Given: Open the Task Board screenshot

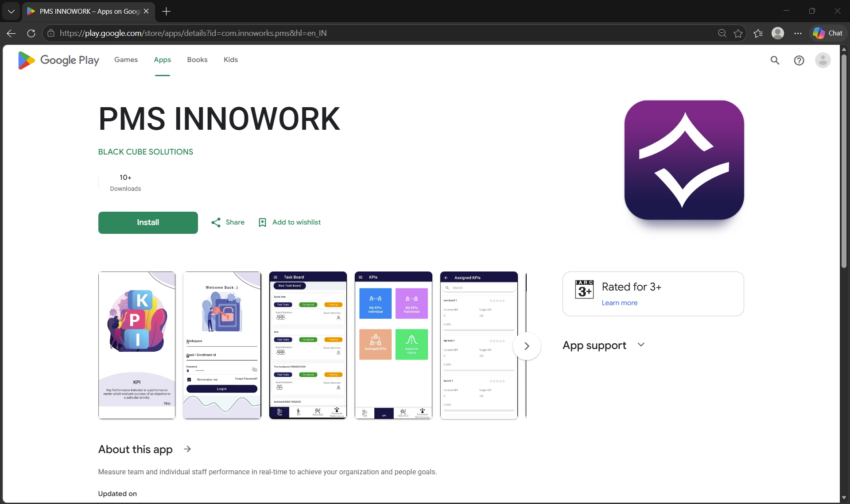Looking at the screenshot, I should 308,345.
